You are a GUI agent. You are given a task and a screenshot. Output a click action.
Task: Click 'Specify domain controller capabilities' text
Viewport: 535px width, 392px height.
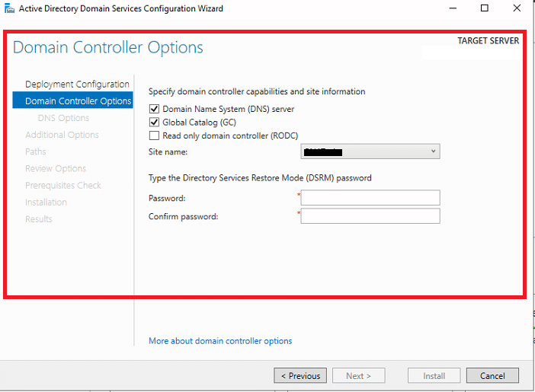(x=257, y=91)
